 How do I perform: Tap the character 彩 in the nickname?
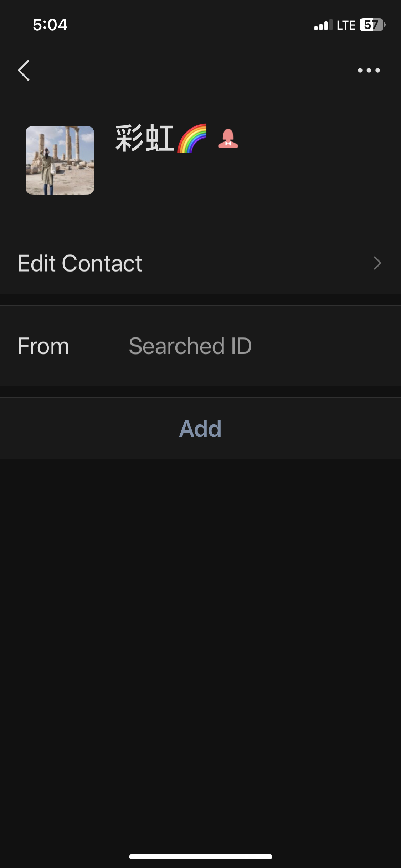[129, 139]
